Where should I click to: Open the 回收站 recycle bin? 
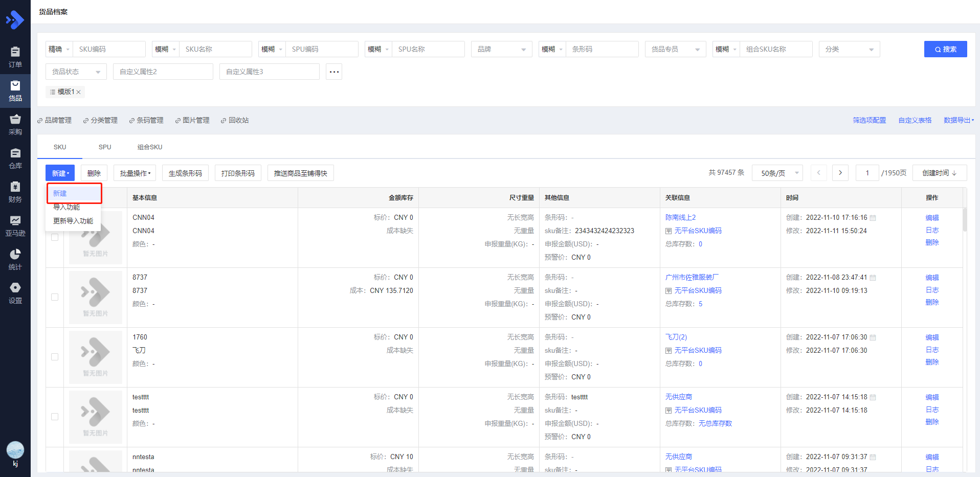tap(235, 120)
